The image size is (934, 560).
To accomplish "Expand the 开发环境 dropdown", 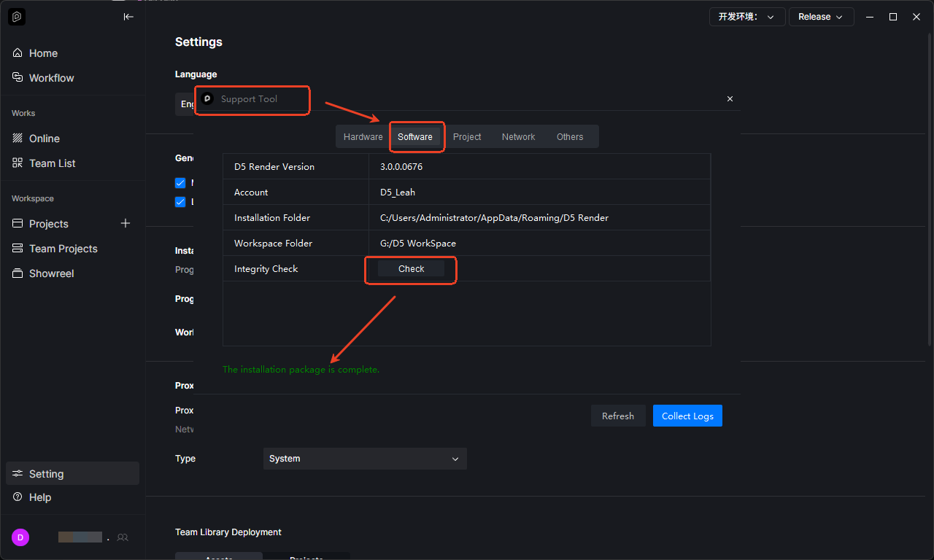I will (x=746, y=17).
